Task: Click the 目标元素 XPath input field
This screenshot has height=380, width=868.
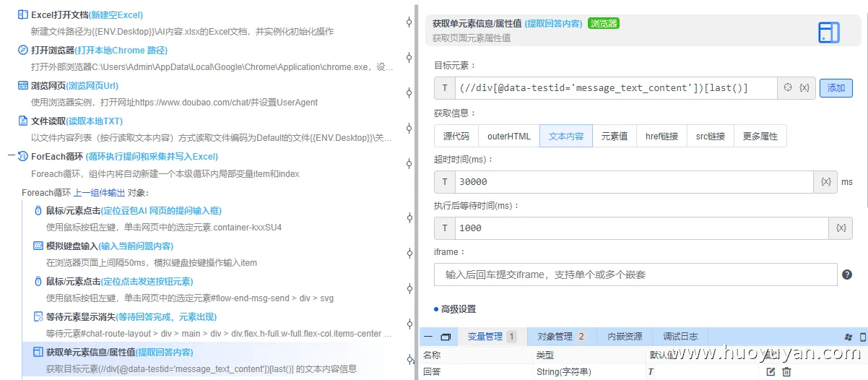Action: 616,88
